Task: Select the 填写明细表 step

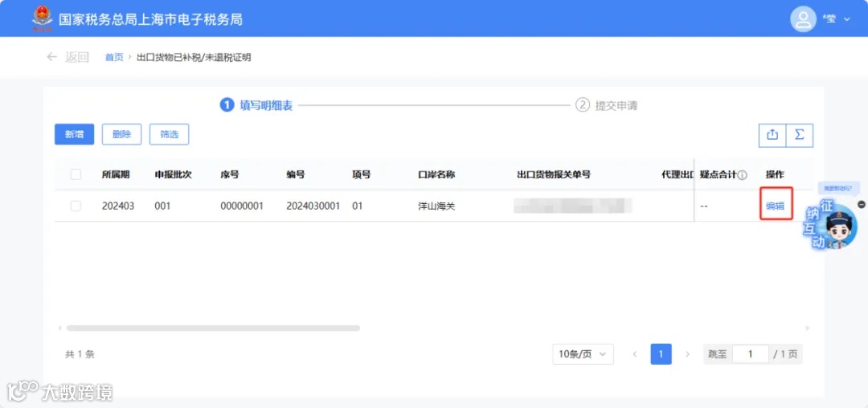Action: pos(256,105)
